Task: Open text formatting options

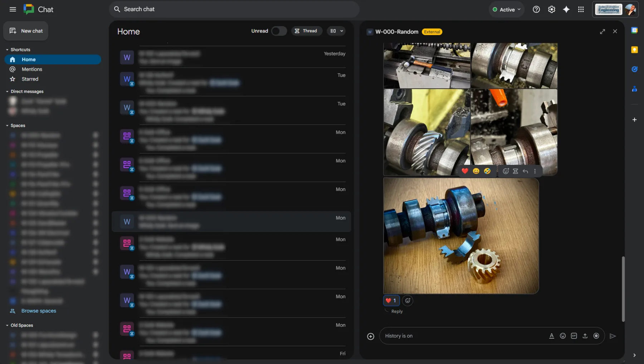Action: pyautogui.click(x=551, y=336)
